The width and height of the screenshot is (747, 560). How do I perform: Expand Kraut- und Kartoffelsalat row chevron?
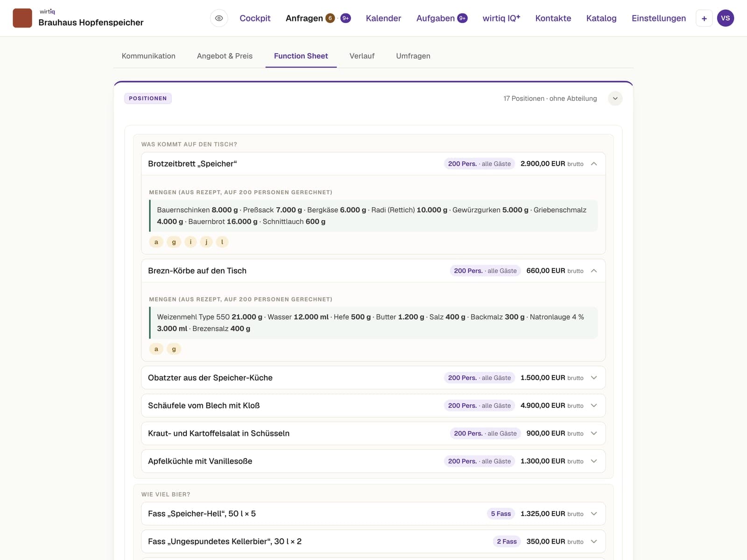pos(594,433)
